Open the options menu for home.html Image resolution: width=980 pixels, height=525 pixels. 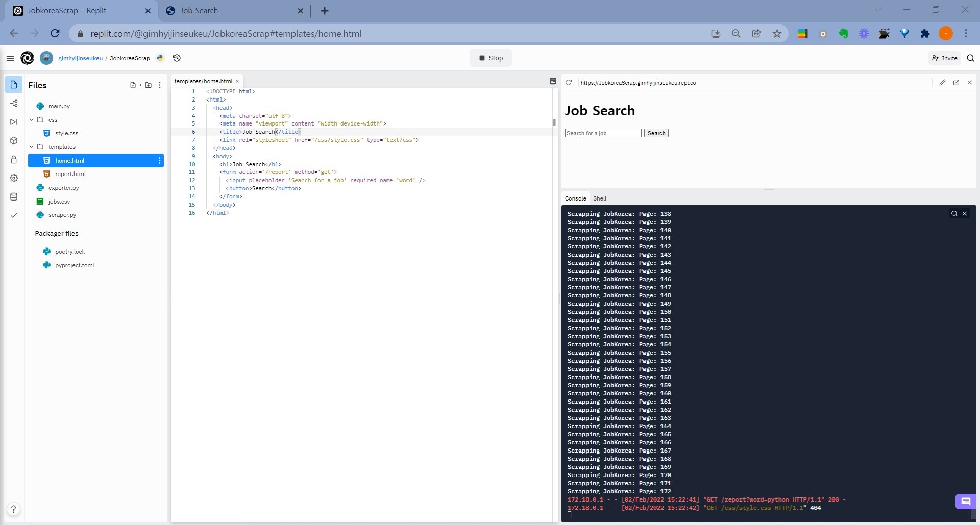click(160, 160)
